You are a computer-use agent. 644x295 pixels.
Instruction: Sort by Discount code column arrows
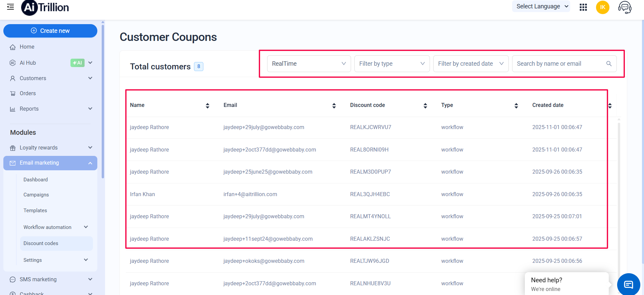point(425,106)
